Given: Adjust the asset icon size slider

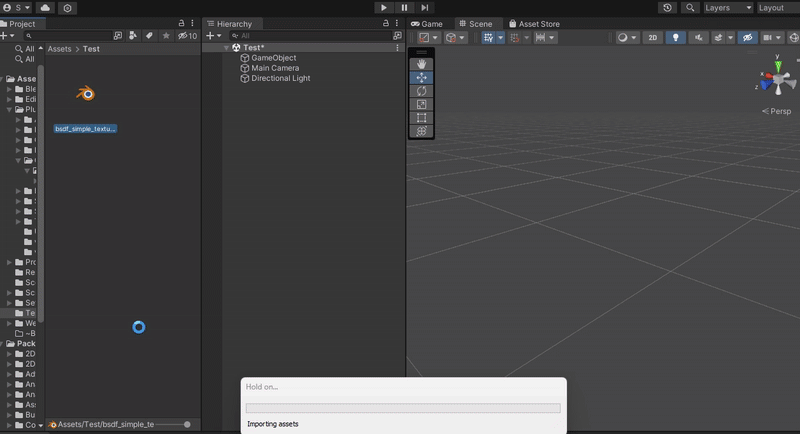Looking at the screenshot, I should pyautogui.click(x=187, y=425).
